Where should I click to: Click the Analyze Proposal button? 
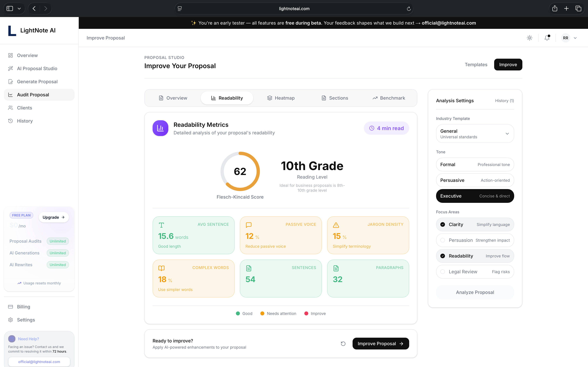click(x=475, y=292)
